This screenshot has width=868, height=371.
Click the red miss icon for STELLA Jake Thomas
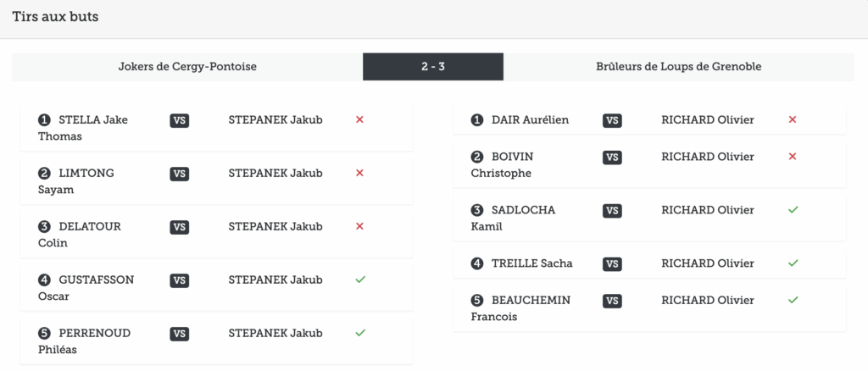(359, 120)
